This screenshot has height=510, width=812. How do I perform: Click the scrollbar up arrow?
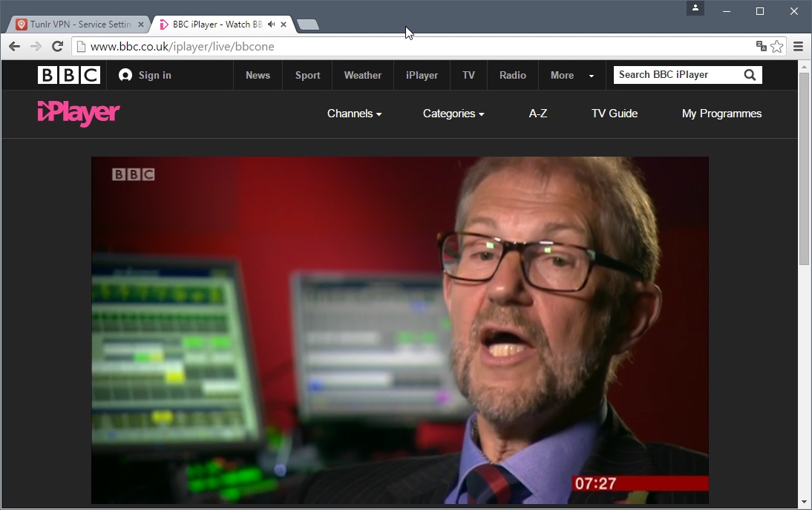(x=804, y=66)
